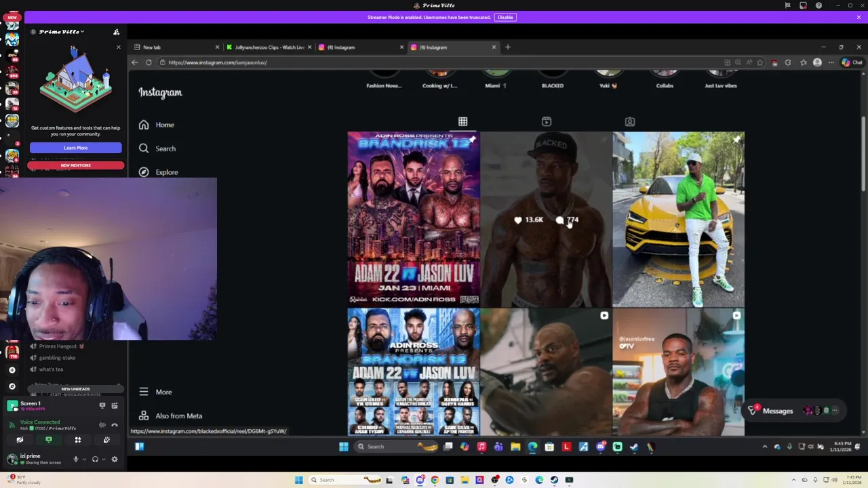Viewport: 868px width, 488px height.
Task: Disconnect from Discord voice
Action: [115, 425]
